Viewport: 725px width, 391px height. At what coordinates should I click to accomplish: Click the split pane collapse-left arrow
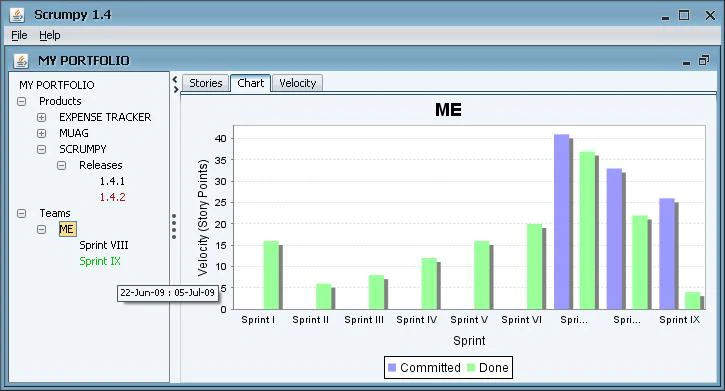[x=175, y=79]
